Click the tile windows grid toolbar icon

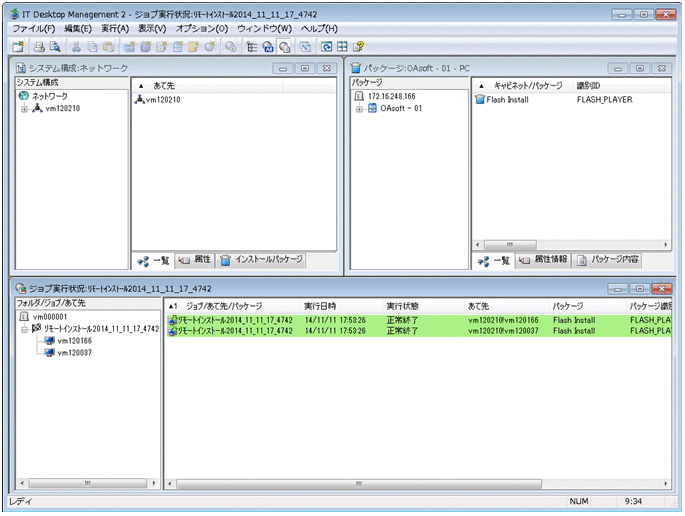click(x=342, y=47)
